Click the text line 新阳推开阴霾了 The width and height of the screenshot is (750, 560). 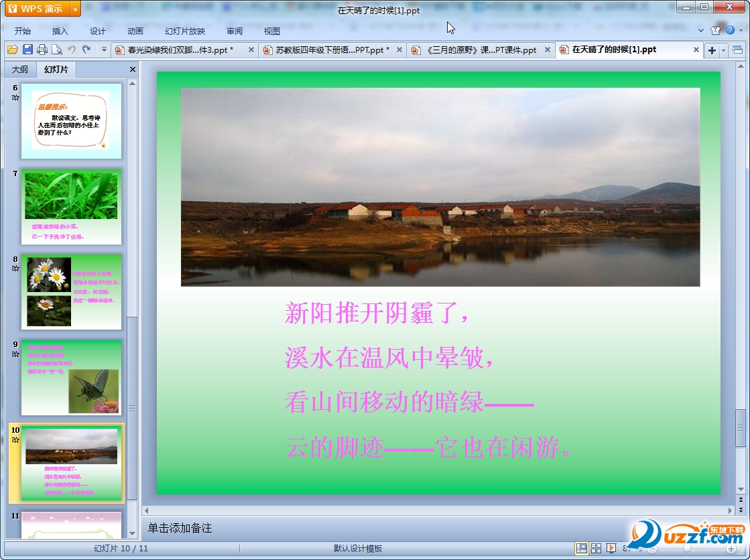(x=377, y=313)
